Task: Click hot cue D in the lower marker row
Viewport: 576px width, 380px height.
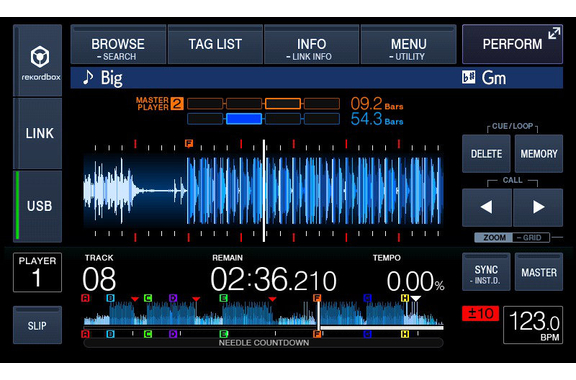Action: click(173, 334)
